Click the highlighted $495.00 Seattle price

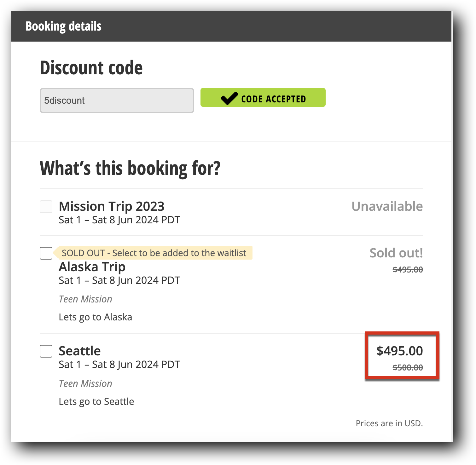click(400, 351)
